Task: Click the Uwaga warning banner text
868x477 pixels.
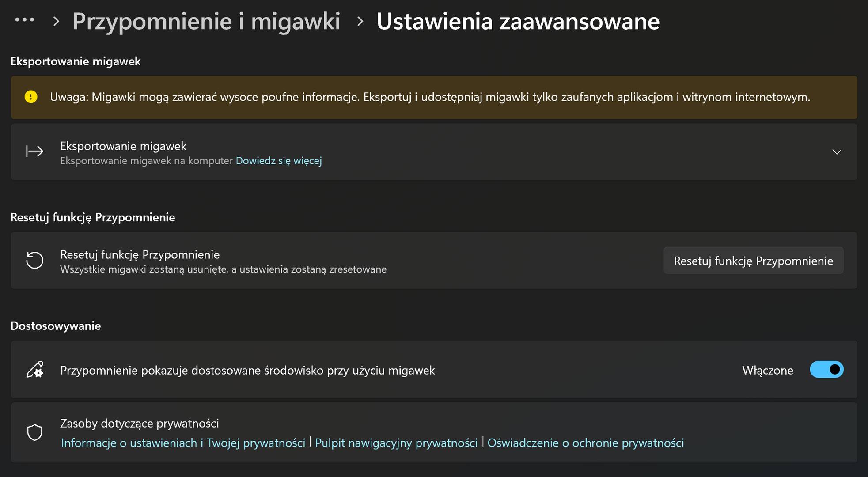Action: 429,97
